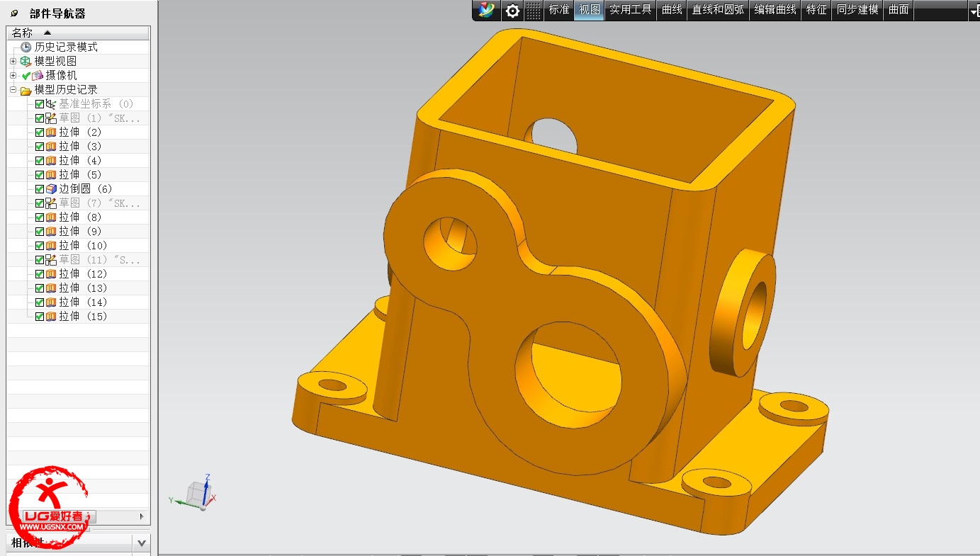Select the 视图 toolbar tab
Image resolution: width=980 pixels, height=556 pixels.
(590, 10)
